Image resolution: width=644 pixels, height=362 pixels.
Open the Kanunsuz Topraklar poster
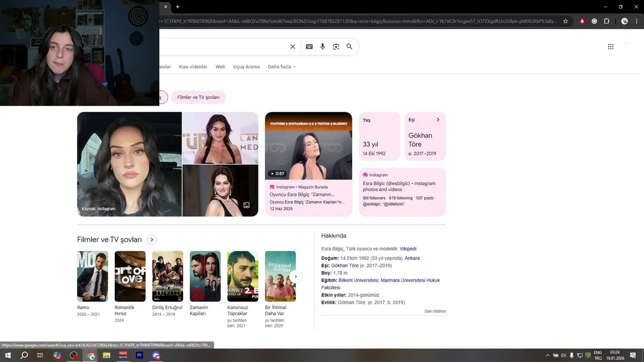tap(243, 277)
